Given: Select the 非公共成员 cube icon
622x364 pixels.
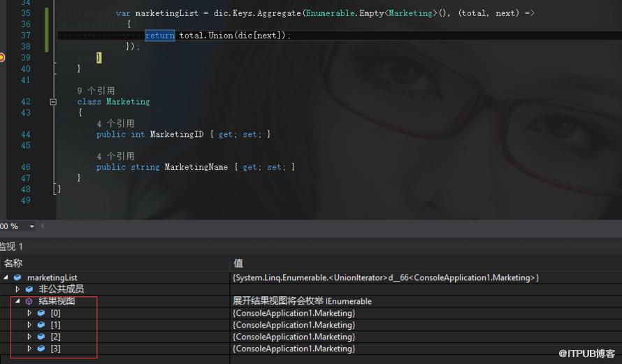Looking at the screenshot, I should (29, 289).
